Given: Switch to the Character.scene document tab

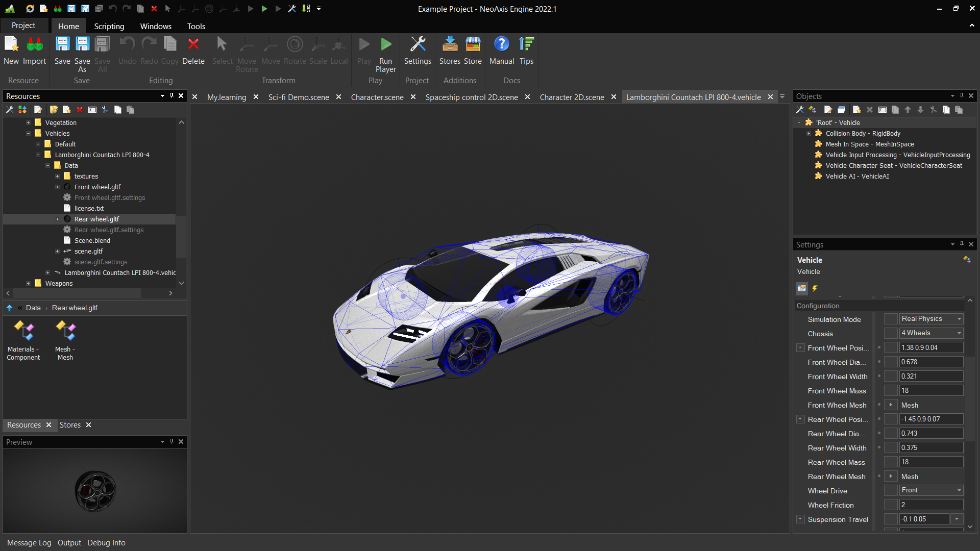Looking at the screenshot, I should (x=377, y=97).
